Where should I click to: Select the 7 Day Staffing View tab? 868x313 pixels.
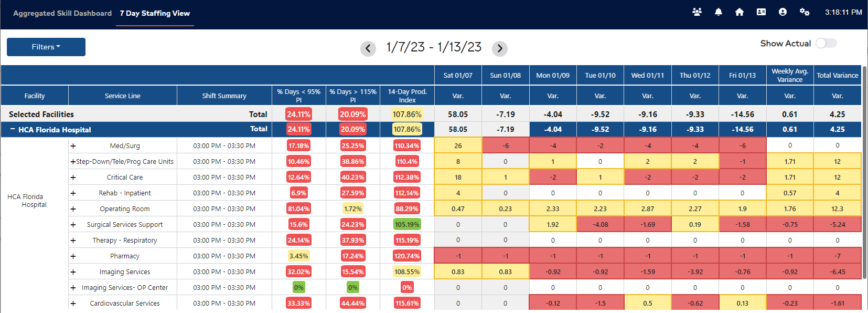coord(154,13)
